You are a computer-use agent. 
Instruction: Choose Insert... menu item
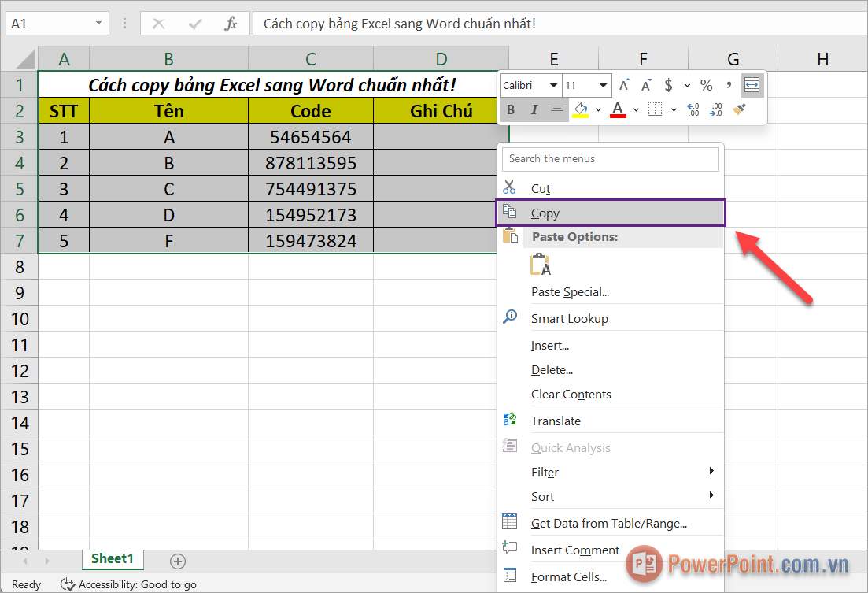point(611,345)
